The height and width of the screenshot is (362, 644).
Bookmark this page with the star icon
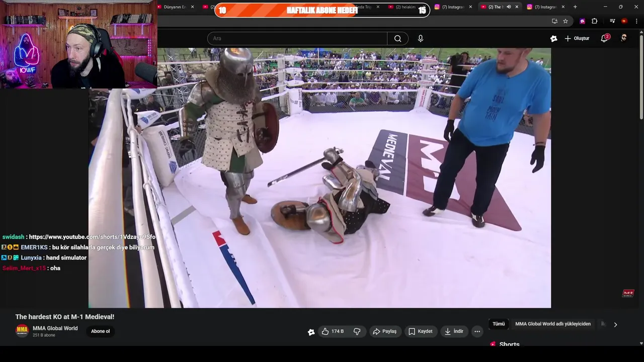point(566,21)
